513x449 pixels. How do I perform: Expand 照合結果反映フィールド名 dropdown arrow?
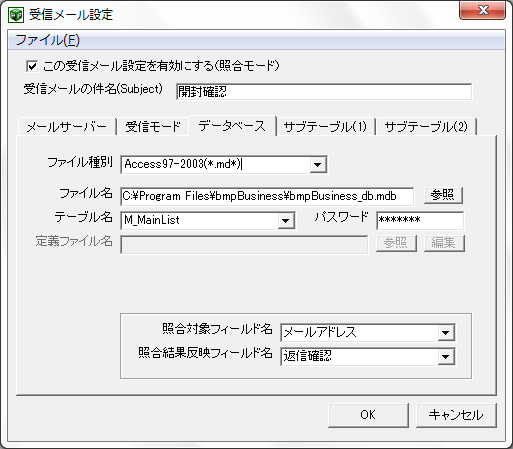(446, 357)
